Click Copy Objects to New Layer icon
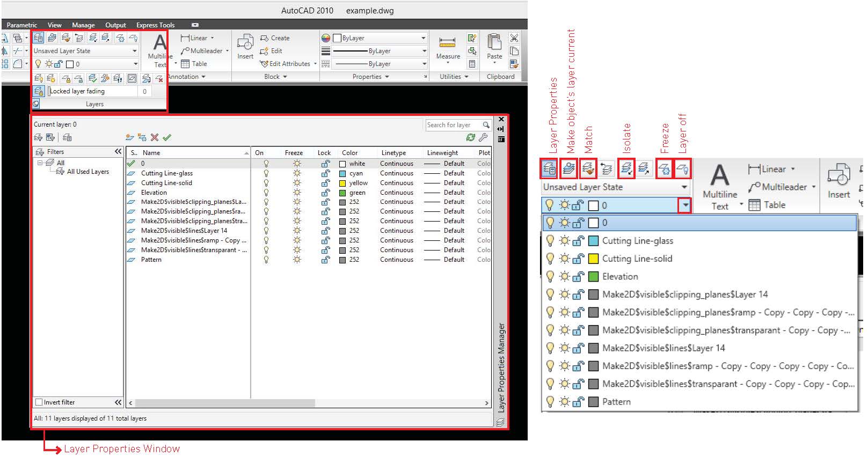Screen dimensions: 868x456 pos(105,78)
